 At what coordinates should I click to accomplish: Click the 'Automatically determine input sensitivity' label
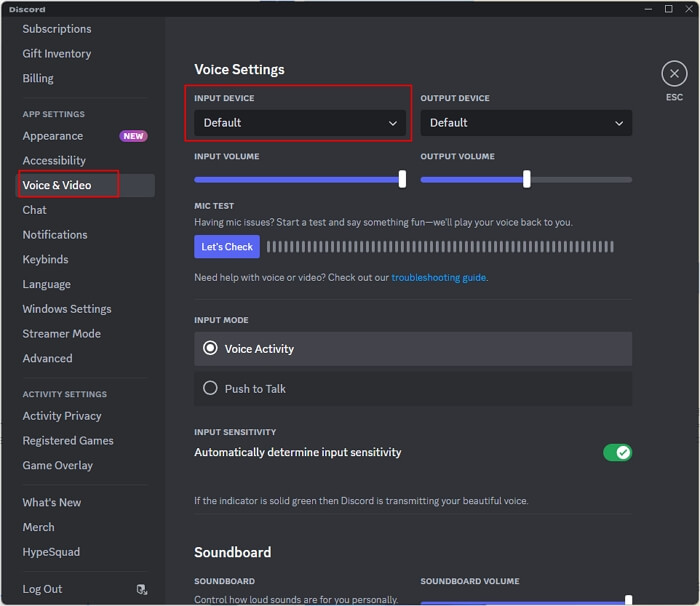pos(298,452)
